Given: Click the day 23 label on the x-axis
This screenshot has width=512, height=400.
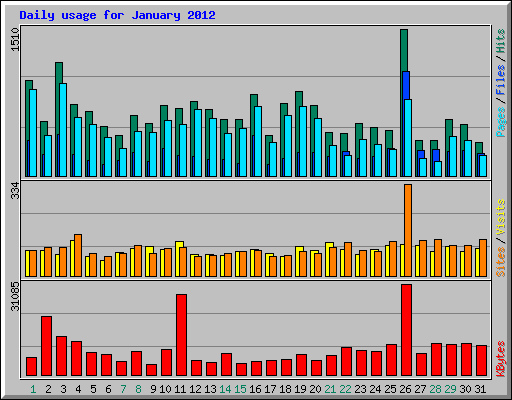Looking at the screenshot, I should (x=360, y=389).
